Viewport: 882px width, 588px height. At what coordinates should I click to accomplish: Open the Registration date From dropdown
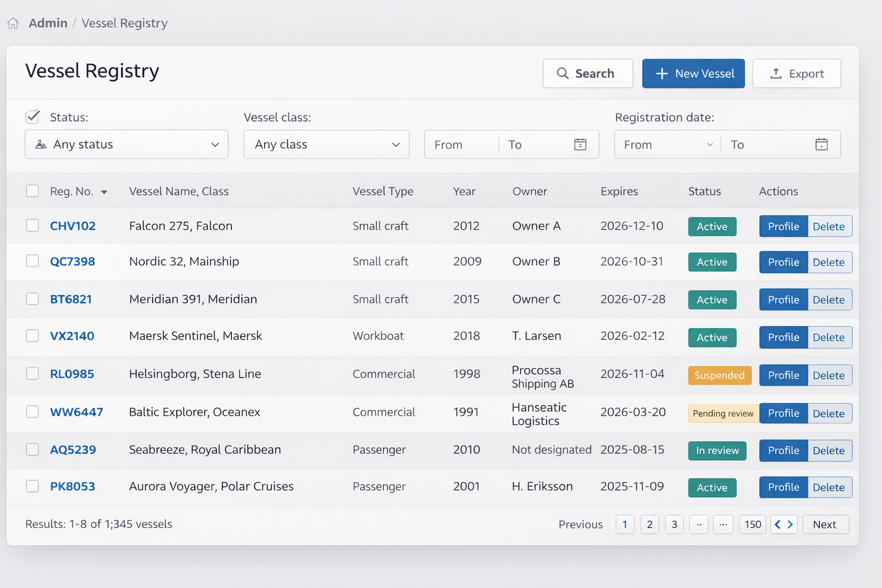(666, 144)
